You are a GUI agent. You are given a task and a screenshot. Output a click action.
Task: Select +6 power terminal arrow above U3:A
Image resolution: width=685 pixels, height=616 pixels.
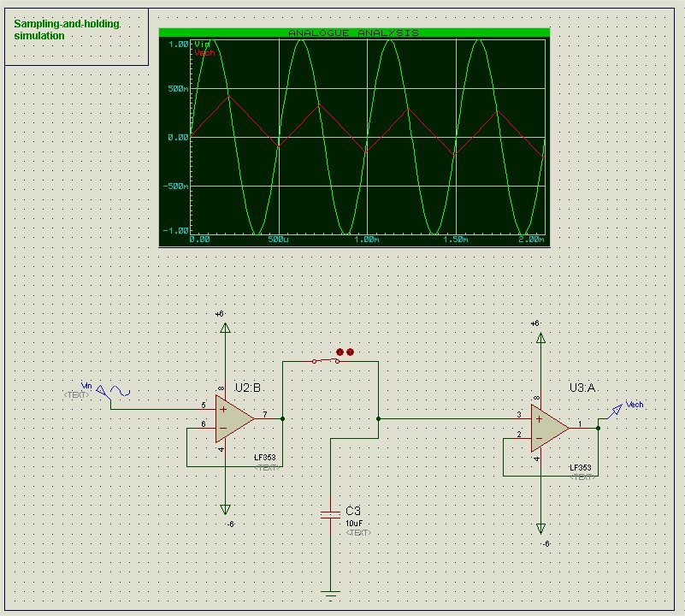coord(540,337)
